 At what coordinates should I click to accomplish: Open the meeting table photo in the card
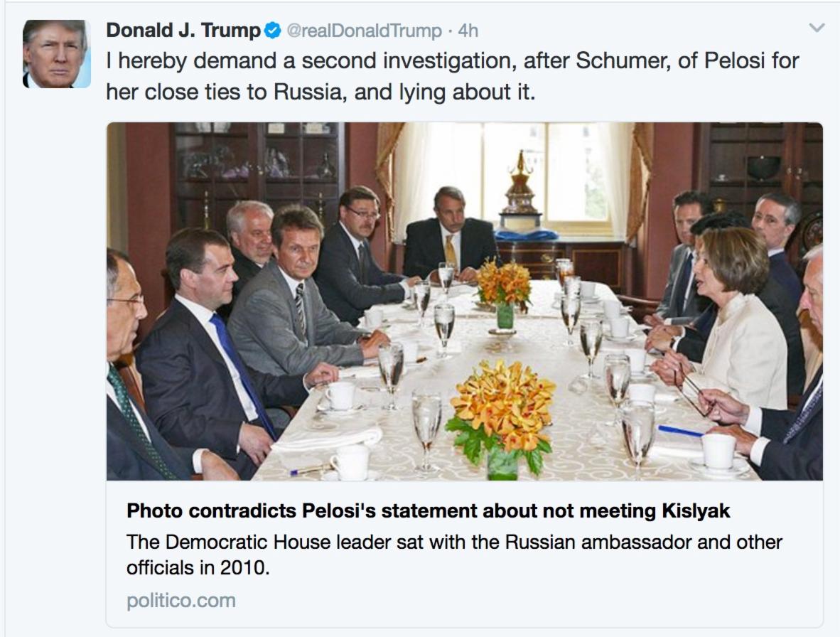465,301
